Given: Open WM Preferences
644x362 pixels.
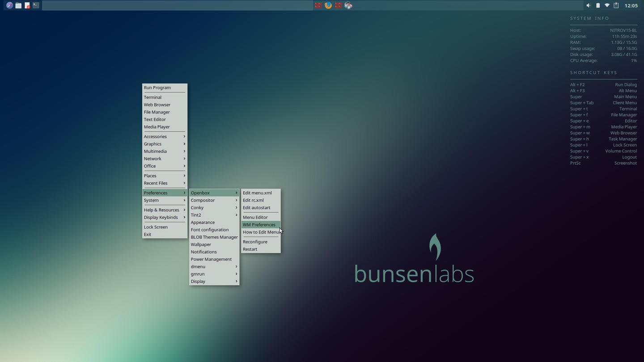Looking at the screenshot, I should click(261, 225).
